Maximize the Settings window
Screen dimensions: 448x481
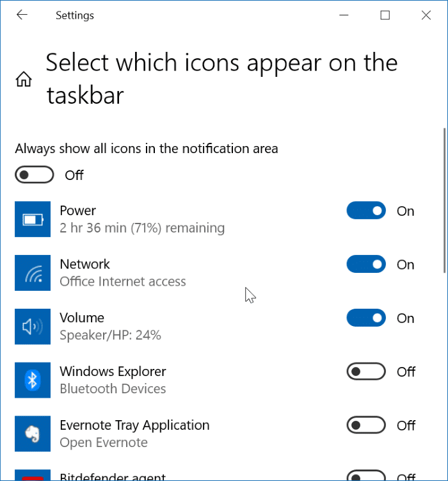pos(385,15)
